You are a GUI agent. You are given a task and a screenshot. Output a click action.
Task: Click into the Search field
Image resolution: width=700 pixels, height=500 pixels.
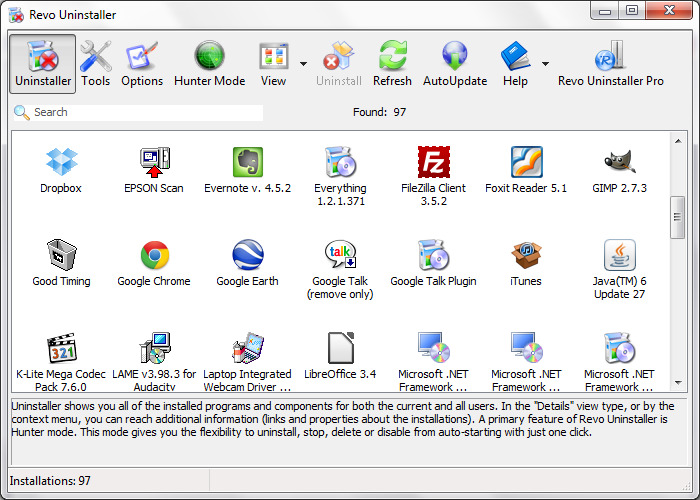[x=138, y=112]
